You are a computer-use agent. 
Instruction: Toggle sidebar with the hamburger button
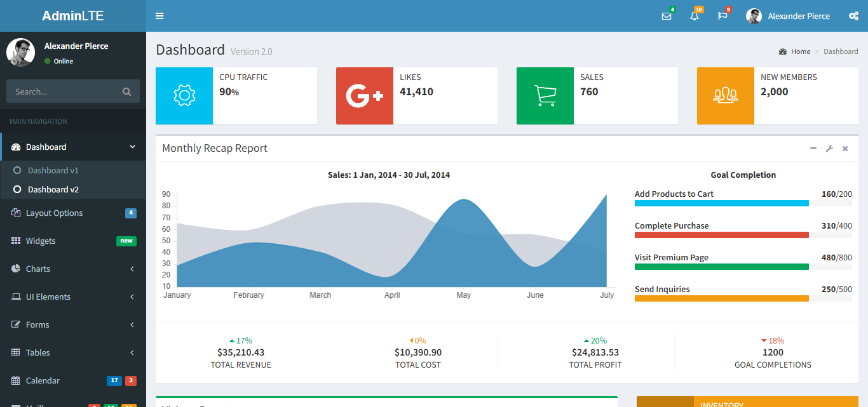(159, 17)
